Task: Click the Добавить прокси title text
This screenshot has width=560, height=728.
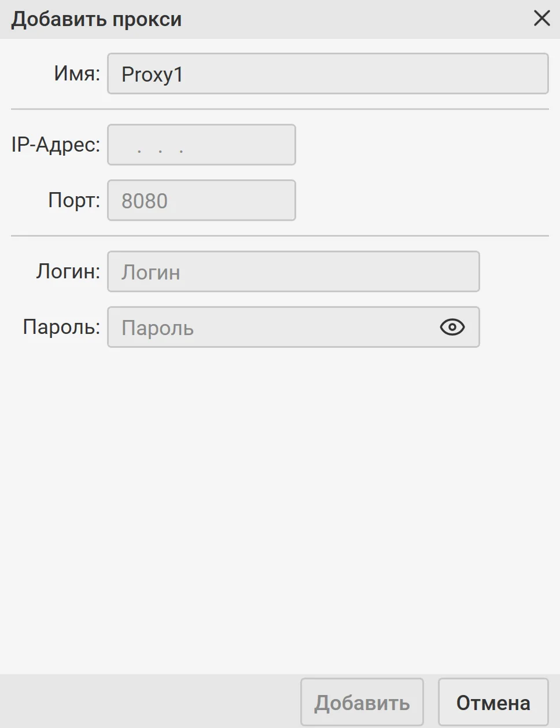Action: [x=97, y=19]
